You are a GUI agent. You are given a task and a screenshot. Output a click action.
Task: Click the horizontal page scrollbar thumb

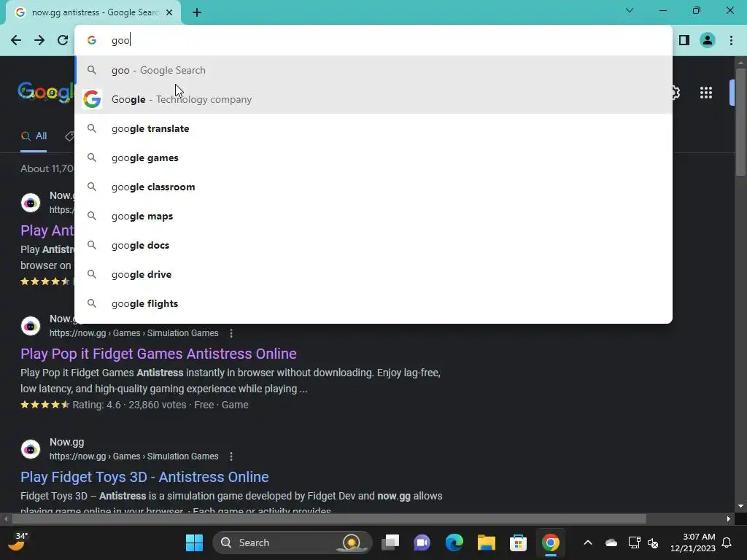(329, 518)
